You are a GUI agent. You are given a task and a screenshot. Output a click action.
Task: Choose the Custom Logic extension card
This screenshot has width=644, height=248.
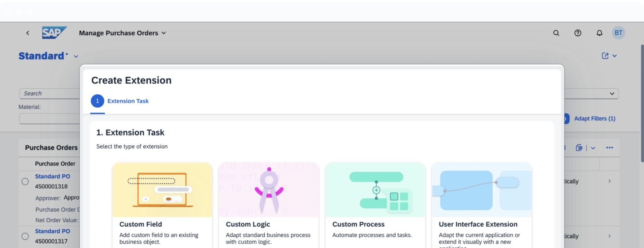click(268, 204)
